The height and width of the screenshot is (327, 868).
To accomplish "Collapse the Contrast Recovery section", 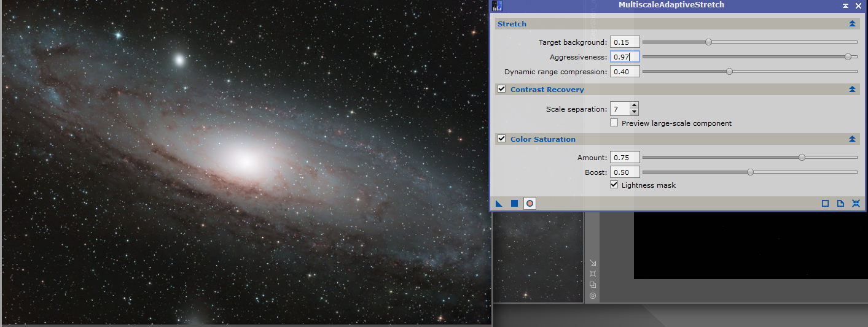I will [x=852, y=90].
